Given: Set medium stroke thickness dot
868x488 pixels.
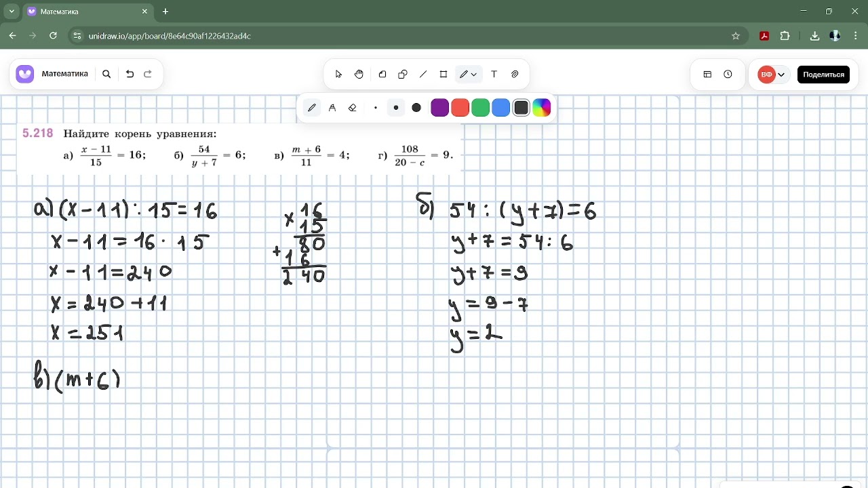Looking at the screenshot, I should (x=396, y=108).
